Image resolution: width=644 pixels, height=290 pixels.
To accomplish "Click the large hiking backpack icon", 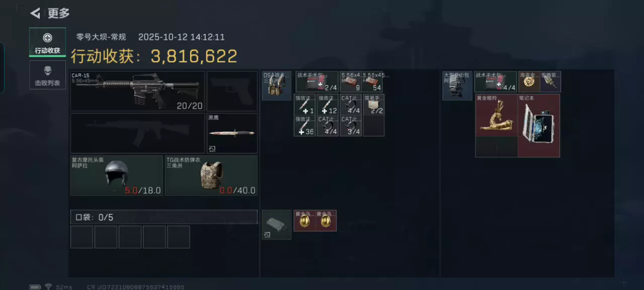I will (457, 86).
